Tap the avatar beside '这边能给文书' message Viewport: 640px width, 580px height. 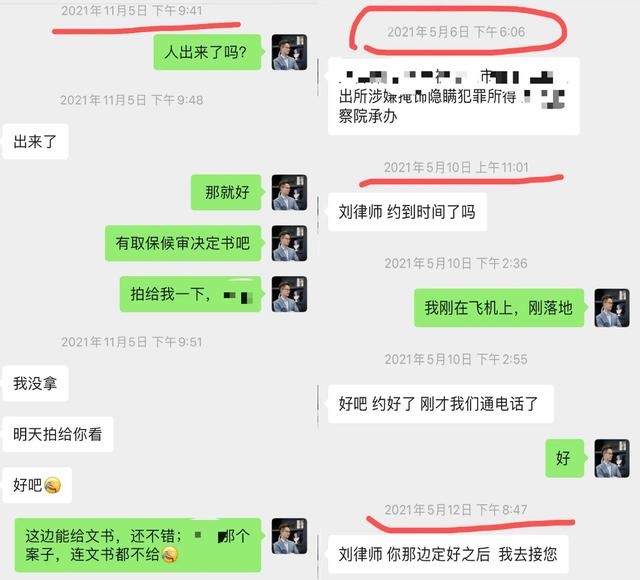pos(289,536)
